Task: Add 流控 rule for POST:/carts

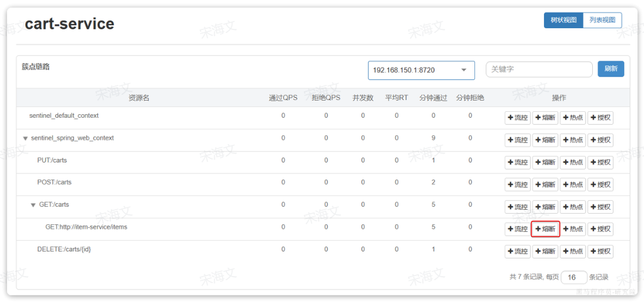Action: (517, 184)
